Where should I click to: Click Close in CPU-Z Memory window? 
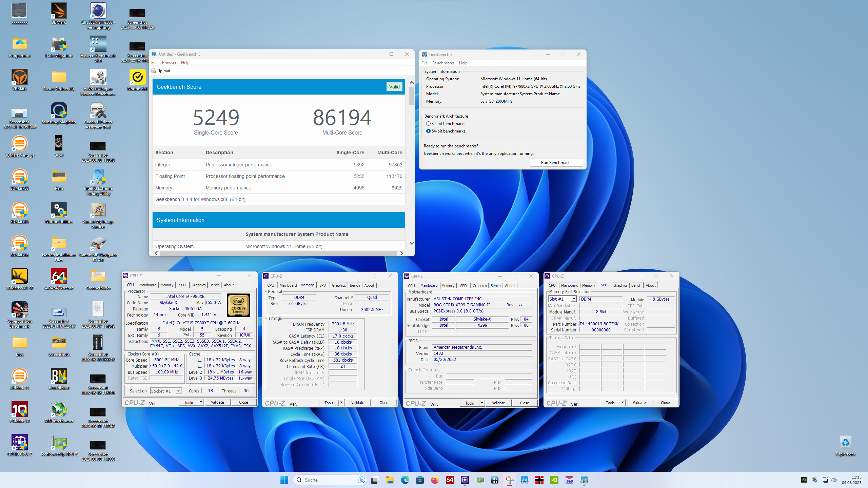[x=384, y=403]
